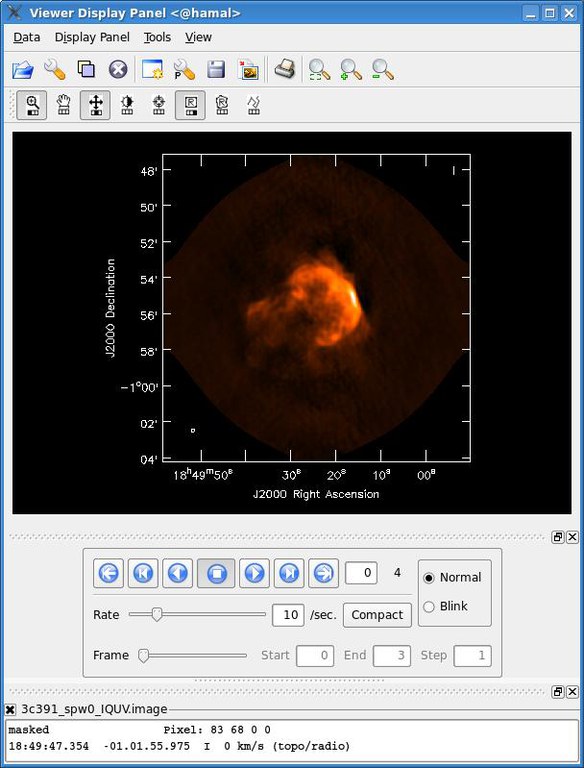
Task: Click the save panel state floppy icon
Action: click(x=216, y=70)
